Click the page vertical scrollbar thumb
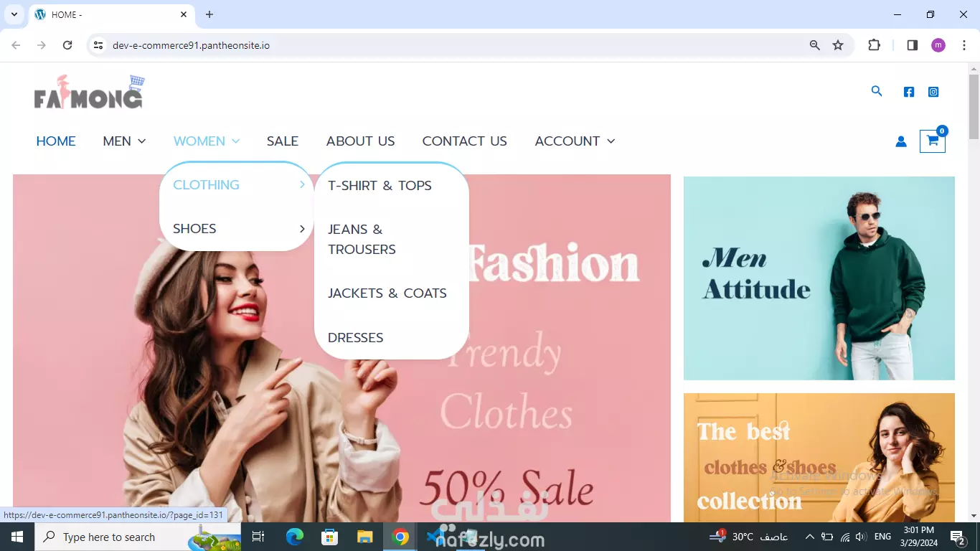This screenshot has width=980, height=551. click(974, 106)
